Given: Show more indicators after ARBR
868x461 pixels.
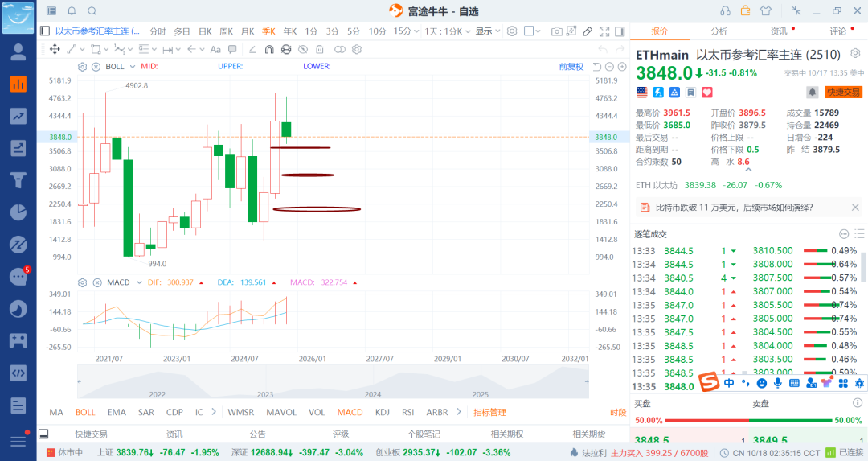Looking at the screenshot, I should coord(458,412).
